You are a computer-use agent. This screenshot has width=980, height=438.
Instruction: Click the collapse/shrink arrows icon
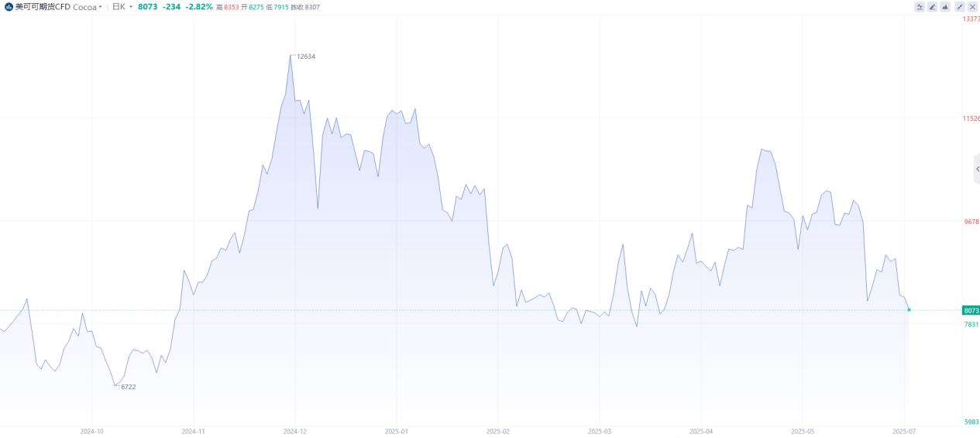click(x=960, y=6)
